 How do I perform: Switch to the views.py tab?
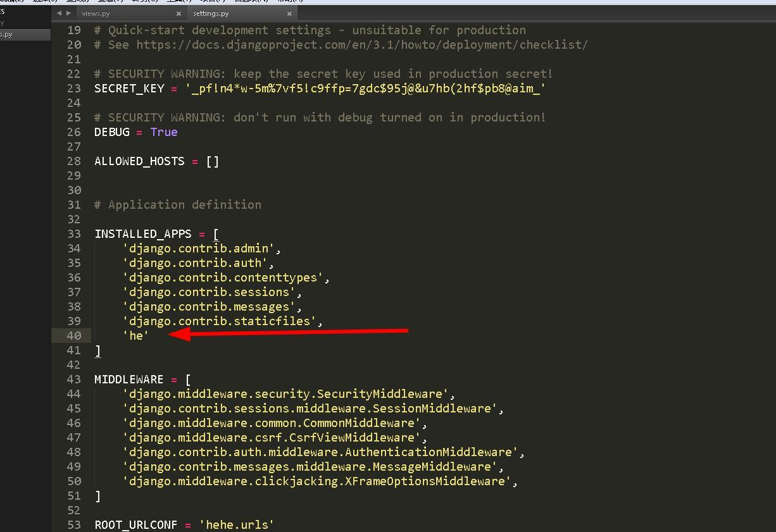click(96, 13)
